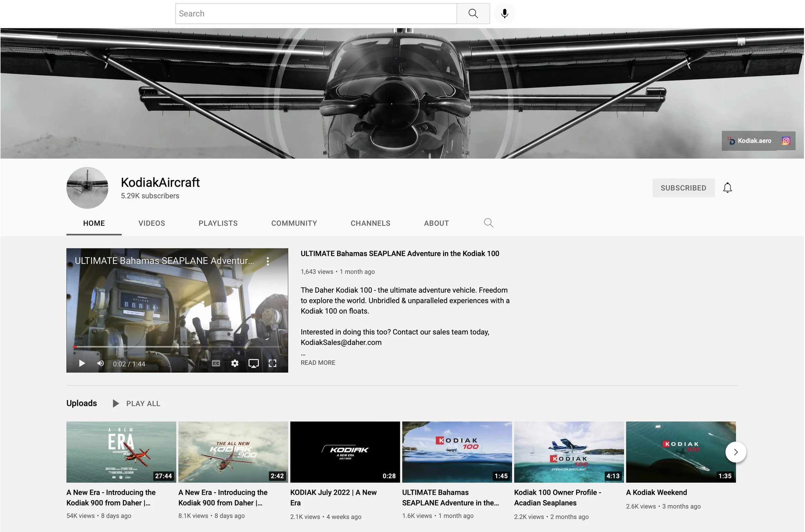Open the Acadian Seaplanes video thumbnail
Viewport: 805px width, 532px height.
click(569, 452)
